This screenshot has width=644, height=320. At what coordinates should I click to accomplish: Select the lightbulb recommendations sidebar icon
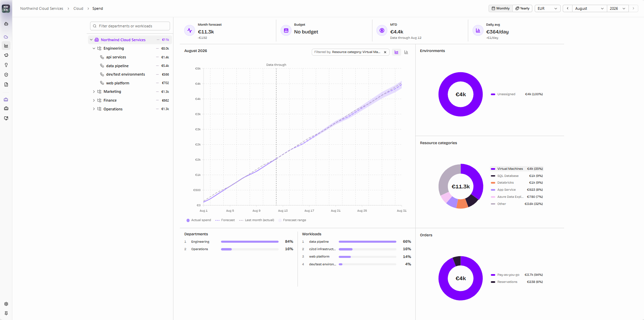point(6,65)
